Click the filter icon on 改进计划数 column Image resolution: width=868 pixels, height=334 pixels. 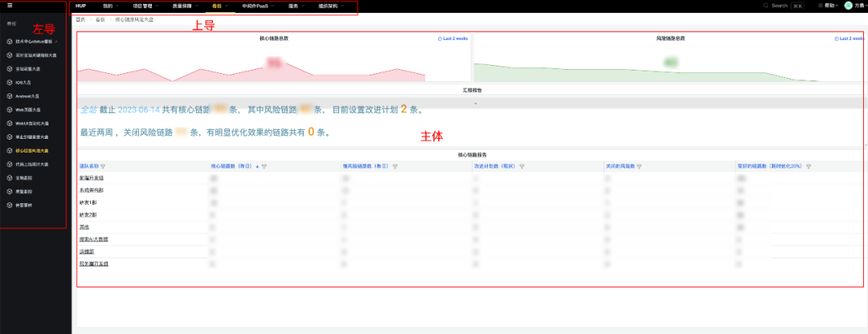[522, 166]
